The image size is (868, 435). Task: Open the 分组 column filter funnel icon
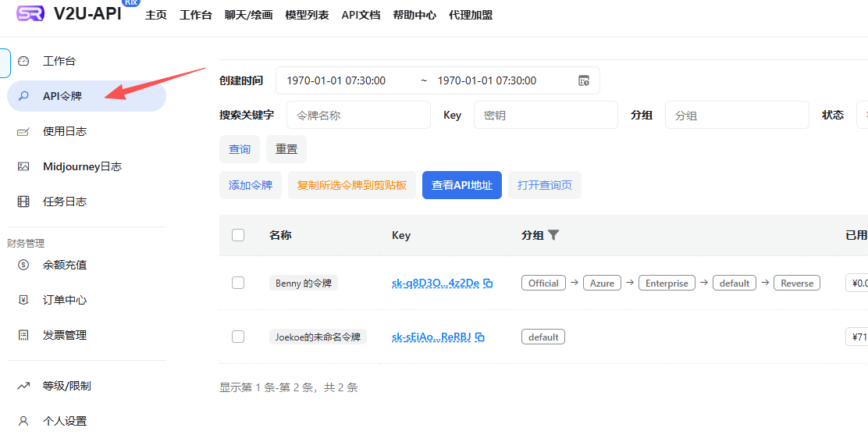tap(553, 235)
